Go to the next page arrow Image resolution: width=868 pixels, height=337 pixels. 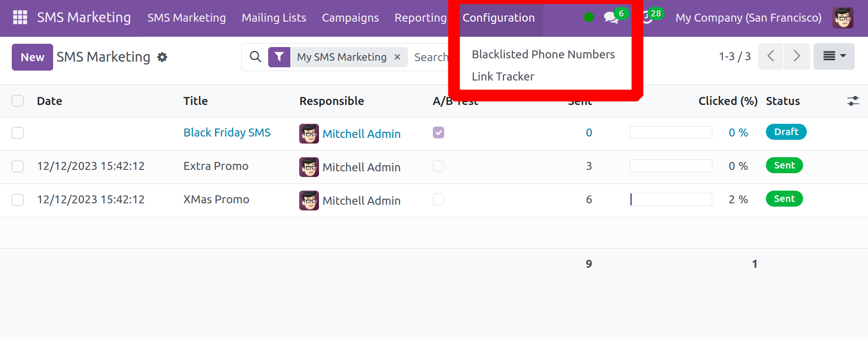(x=796, y=56)
